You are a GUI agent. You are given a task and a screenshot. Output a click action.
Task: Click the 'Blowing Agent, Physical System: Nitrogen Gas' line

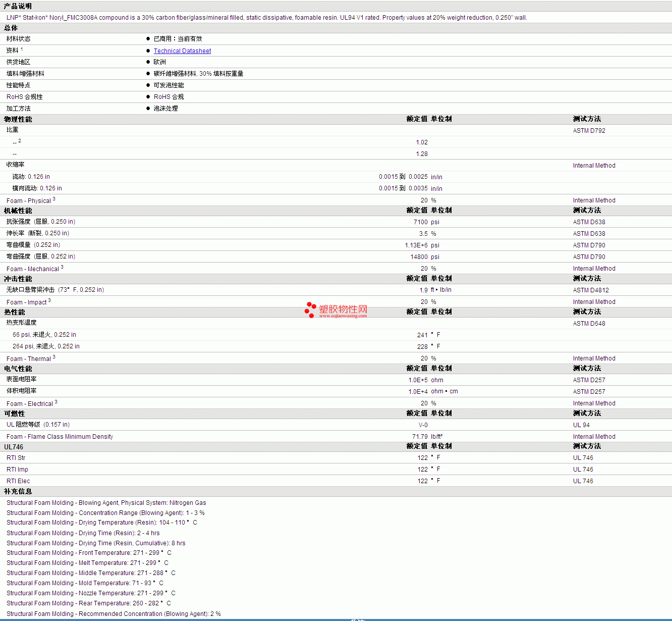[x=106, y=503]
